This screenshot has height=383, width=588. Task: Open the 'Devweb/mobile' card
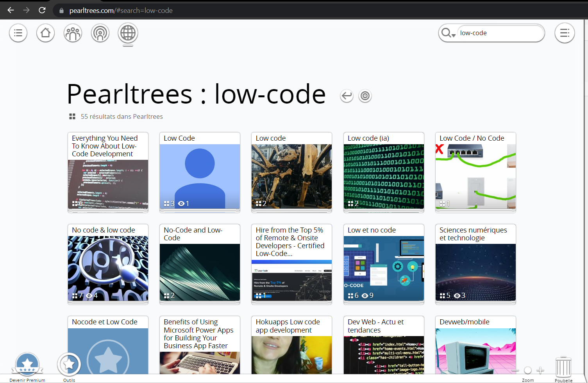(475, 345)
